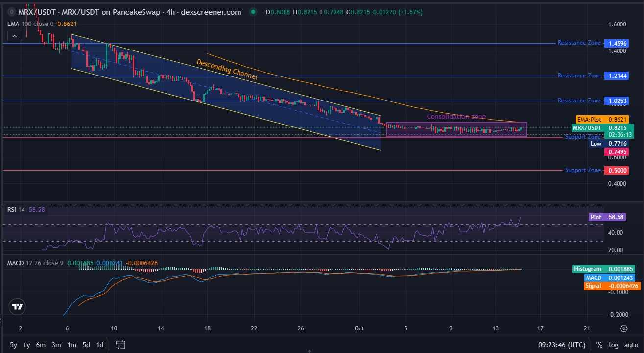Choose the 5d time range
The width and height of the screenshot is (644, 353).
86,345
